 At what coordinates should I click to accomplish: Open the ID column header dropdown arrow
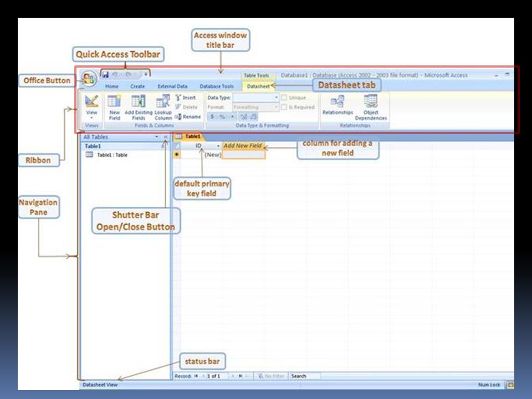tap(218, 146)
